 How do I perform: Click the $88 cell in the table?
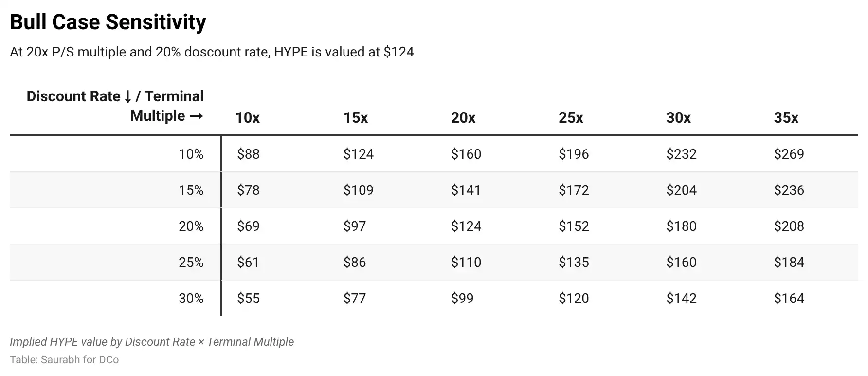tap(248, 154)
